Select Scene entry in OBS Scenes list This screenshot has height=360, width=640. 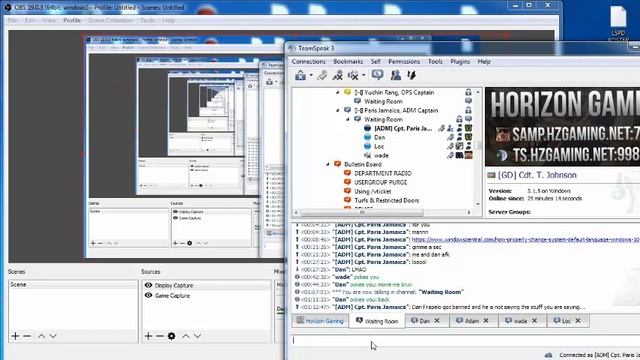(73, 284)
